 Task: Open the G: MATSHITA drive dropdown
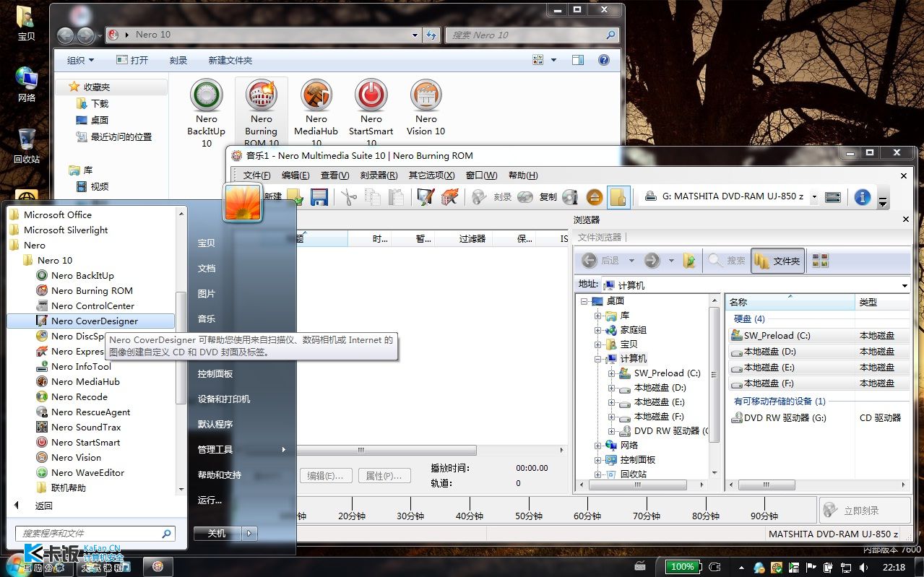tap(814, 196)
